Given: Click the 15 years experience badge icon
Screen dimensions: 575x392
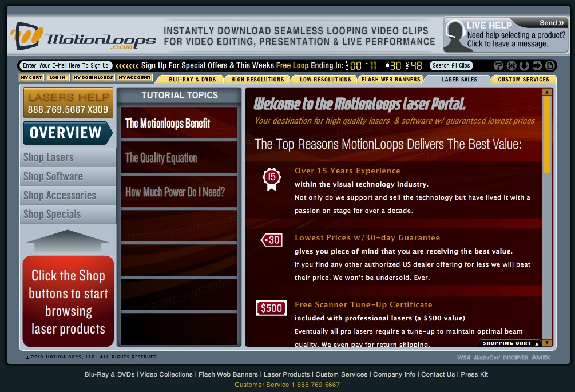Looking at the screenshot, I should [271, 179].
